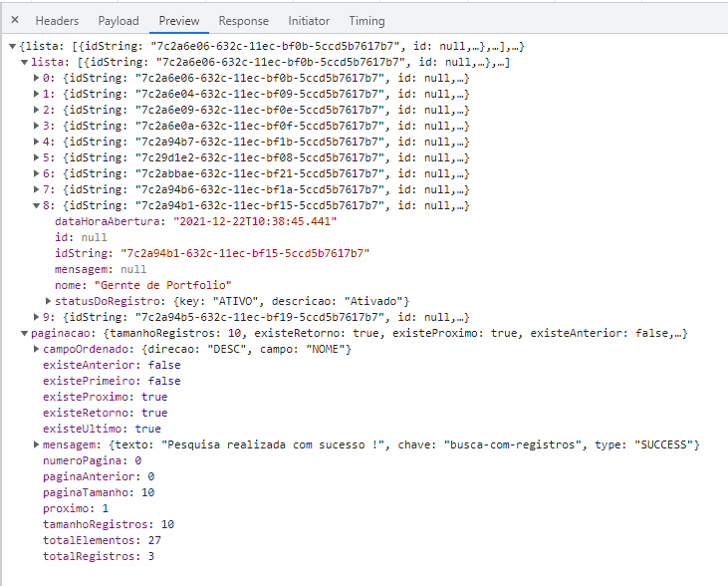Collapse the root JSON object arrow
Screen dimensions: 728x586
tap(13, 47)
